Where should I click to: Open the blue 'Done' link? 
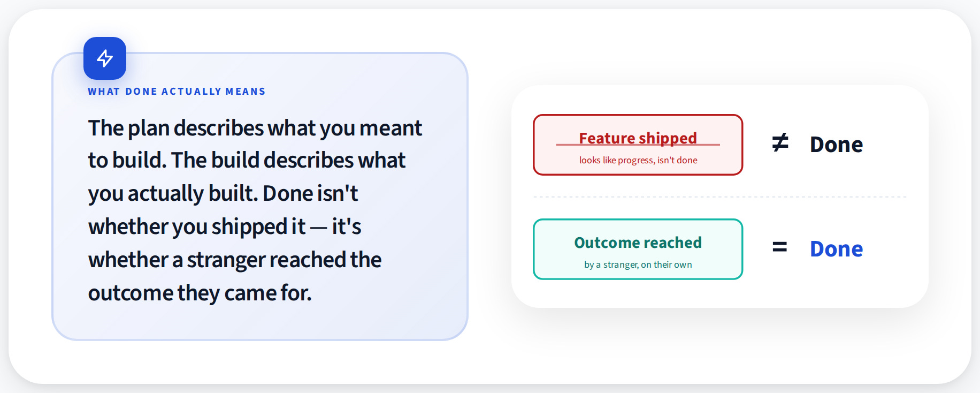pyautogui.click(x=836, y=249)
